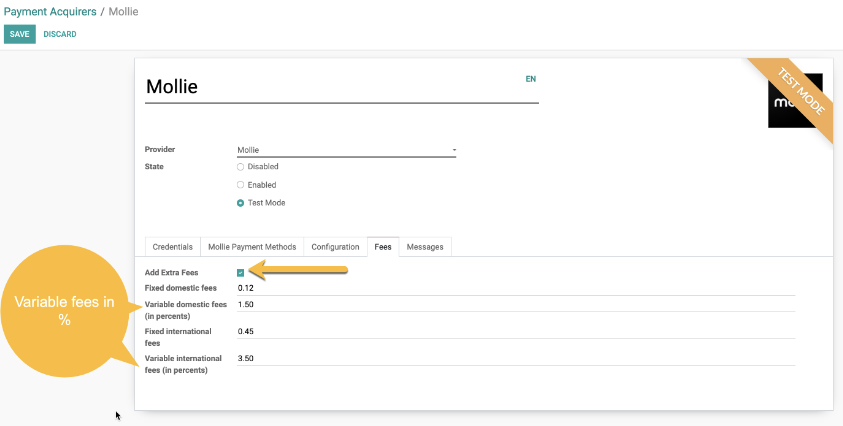Go back to Payment Acquirers breadcrumb
Screen dimensions: 843x426
(50, 11)
